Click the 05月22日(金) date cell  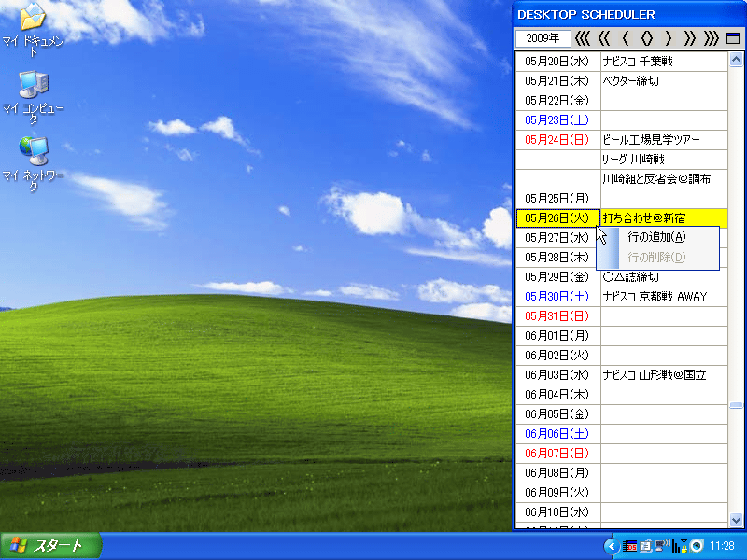pos(557,101)
